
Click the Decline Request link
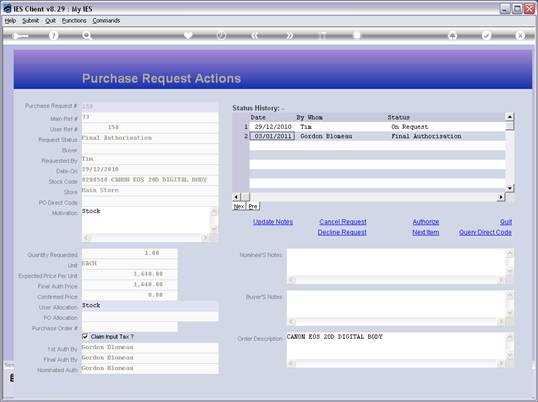(342, 233)
